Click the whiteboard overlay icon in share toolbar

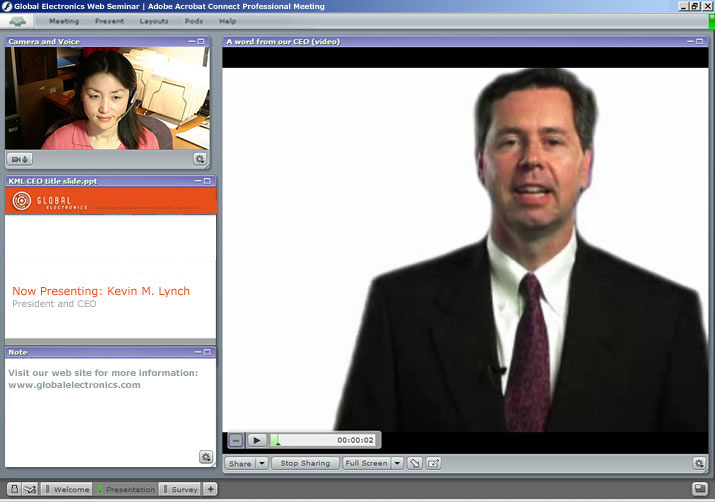pyautogui.click(x=433, y=463)
